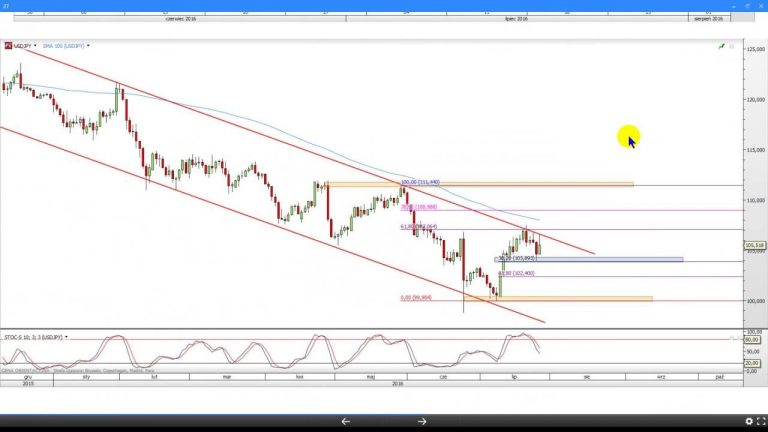Click the 2015 year label on time axis
Image resolution: width=768 pixels, height=432 pixels.
pos(28,384)
